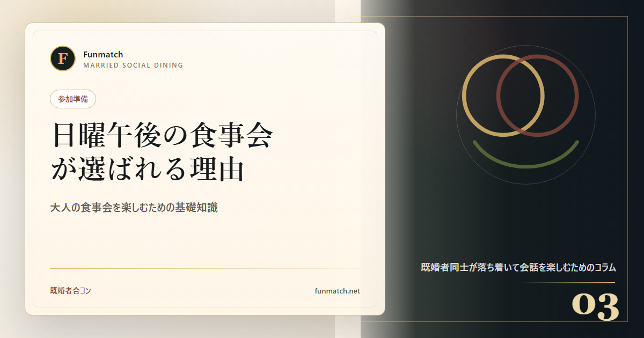644x338 pixels.
Task: Click the MARRIED SOCIAL DINING tagline
Action: pos(133,65)
